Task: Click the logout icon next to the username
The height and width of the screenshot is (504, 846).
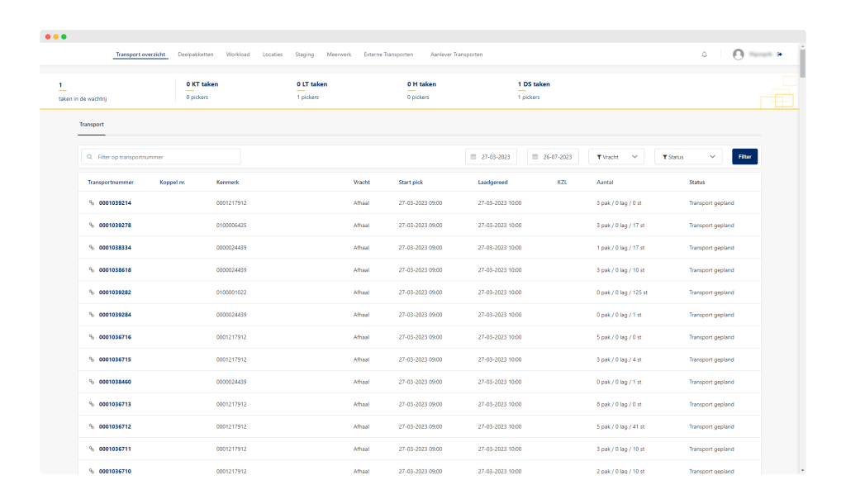Action: coord(779,54)
